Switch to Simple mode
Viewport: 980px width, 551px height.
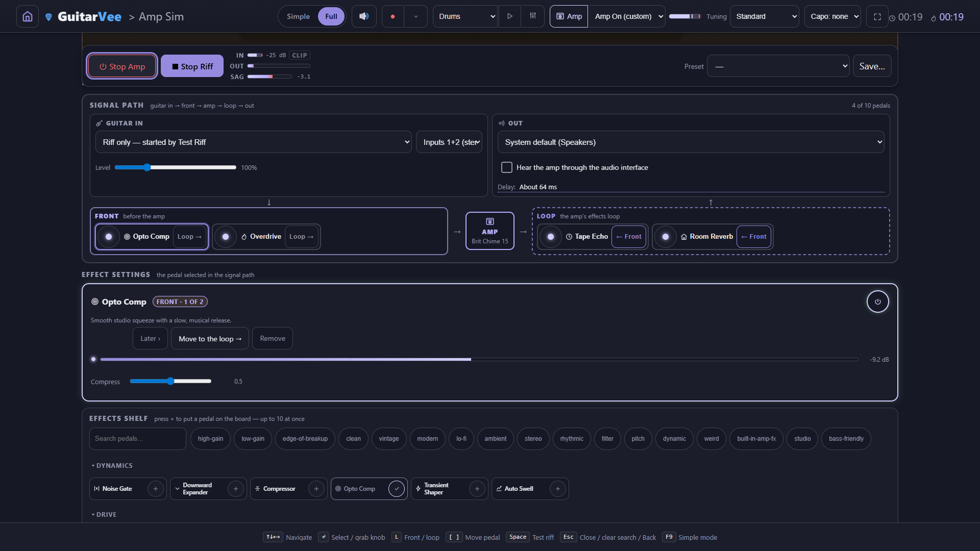[x=298, y=16]
